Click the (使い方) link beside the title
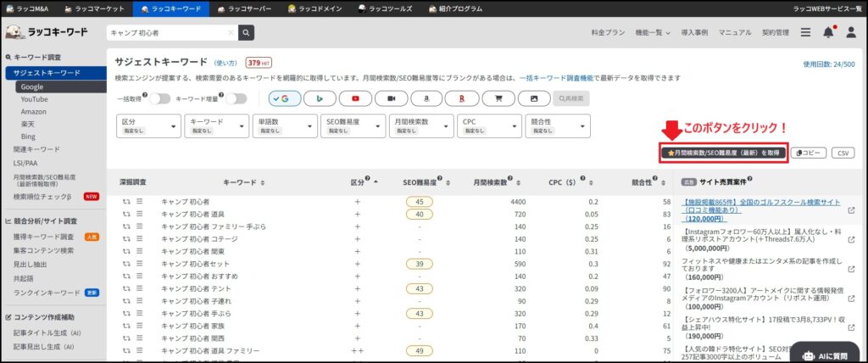This screenshot has width=868, height=363. 225,63
